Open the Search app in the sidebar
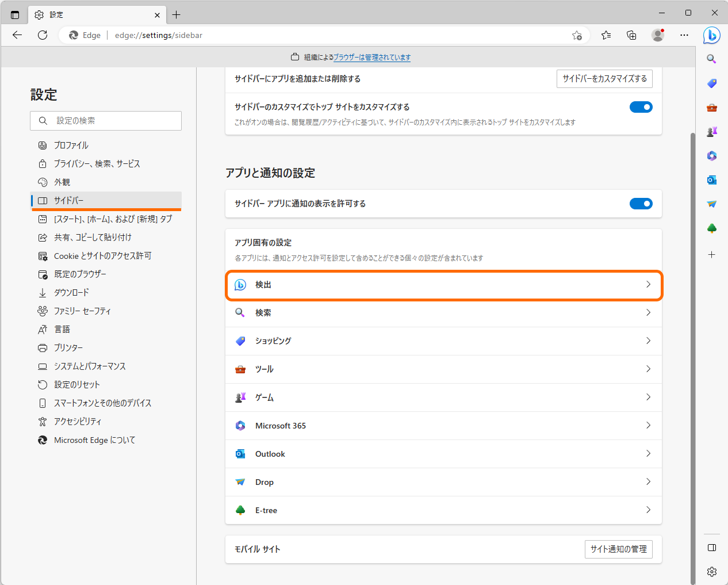The image size is (728, 585). pyautogui.click(x=711, y=58)
